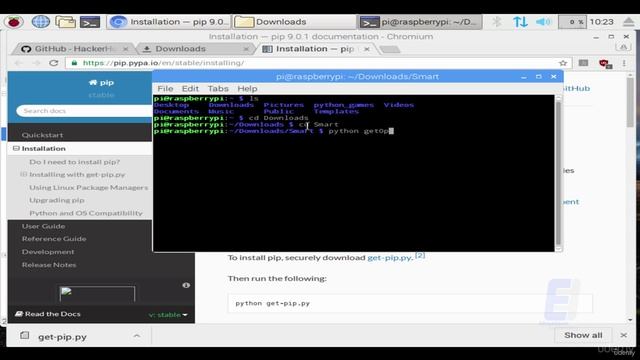Click the Search docs field
This screenshot has width=640, height=360.
pyautogui.click(x=84, y=111)
